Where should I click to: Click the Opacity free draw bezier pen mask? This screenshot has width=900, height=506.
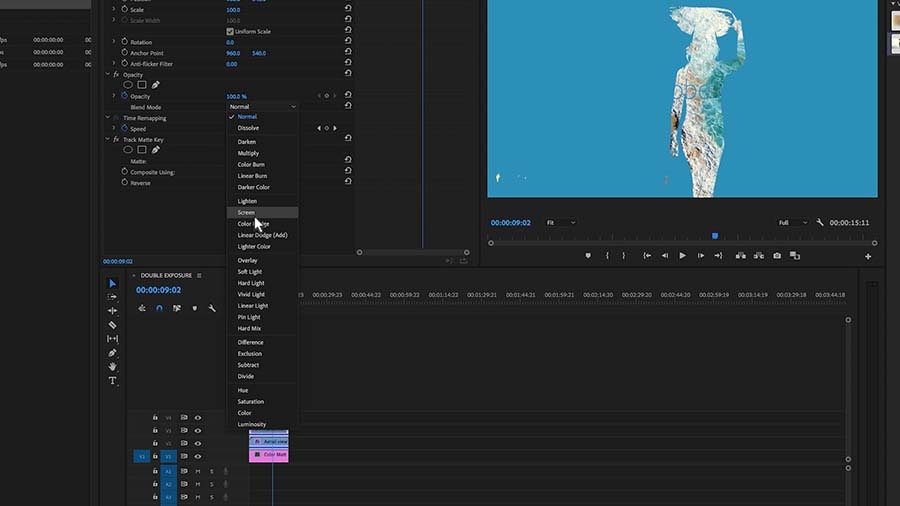156,85
